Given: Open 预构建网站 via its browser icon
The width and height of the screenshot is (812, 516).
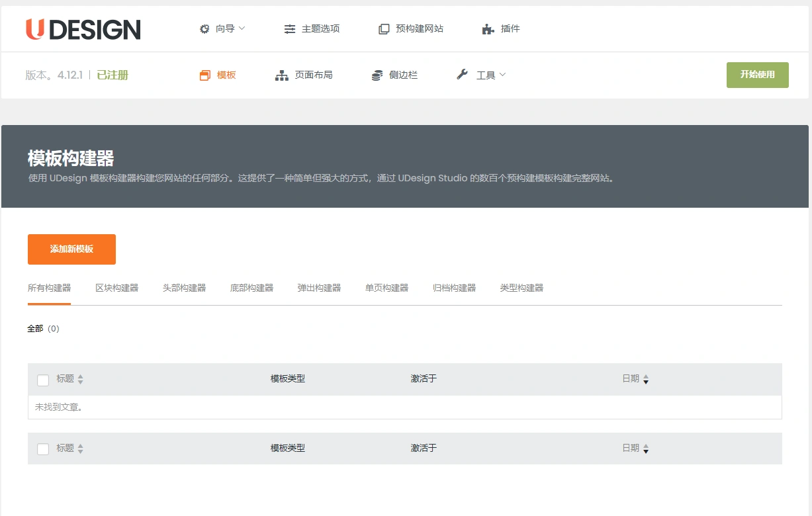Looking at the screenshot, I should (x=384, y=28).
